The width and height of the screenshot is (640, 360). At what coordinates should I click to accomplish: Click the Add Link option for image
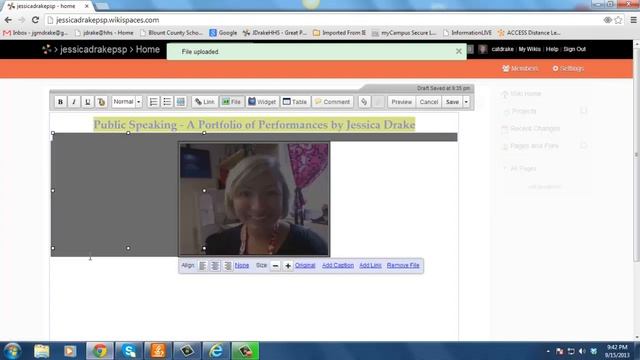pos(370,265)
